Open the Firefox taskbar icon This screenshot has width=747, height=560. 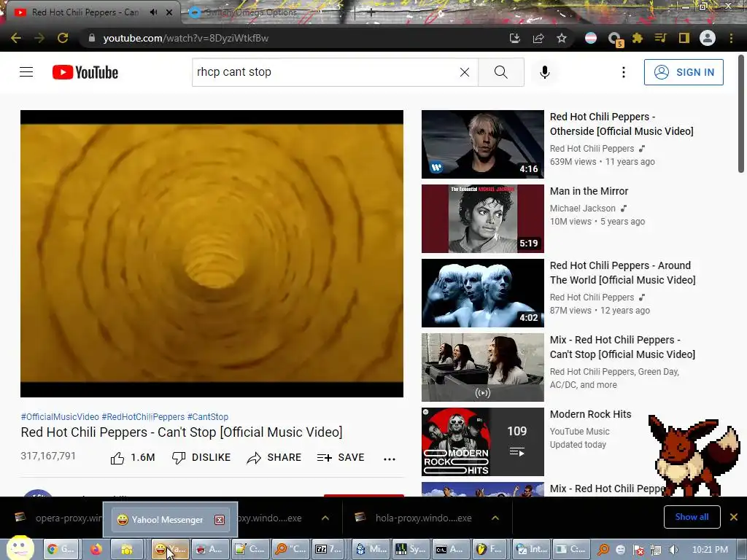coord(96,549)
